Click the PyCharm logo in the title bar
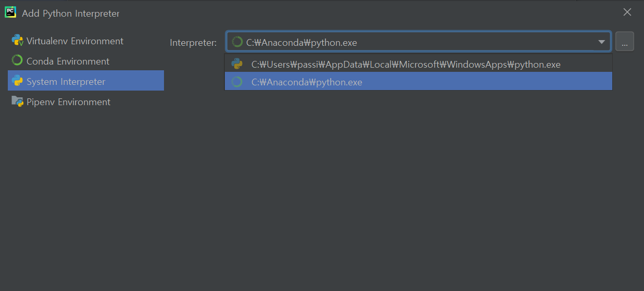Image resolution: width=644 pixels, height=291 pixels. coord(10,12)
